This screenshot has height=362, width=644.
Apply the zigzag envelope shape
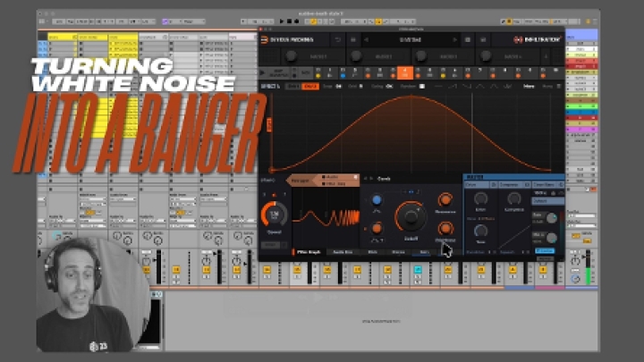click(508, 86)
